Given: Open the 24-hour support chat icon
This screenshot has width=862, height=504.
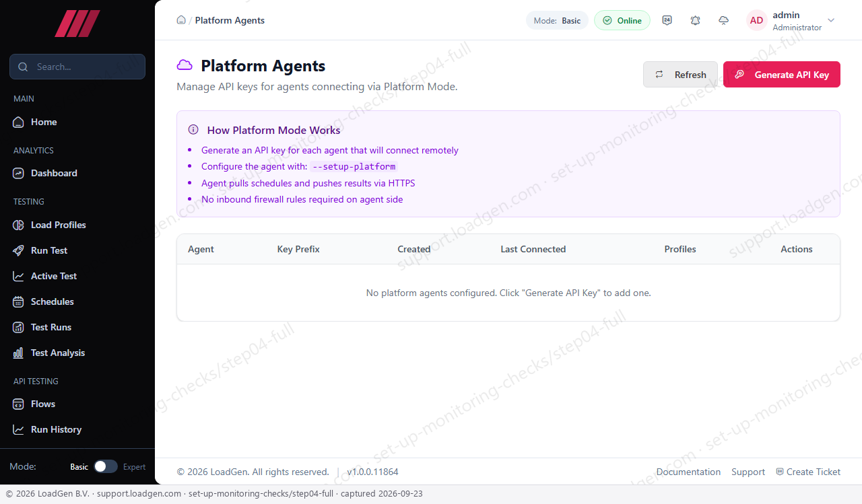Looking at the screenshot, I should pos(667,20).
